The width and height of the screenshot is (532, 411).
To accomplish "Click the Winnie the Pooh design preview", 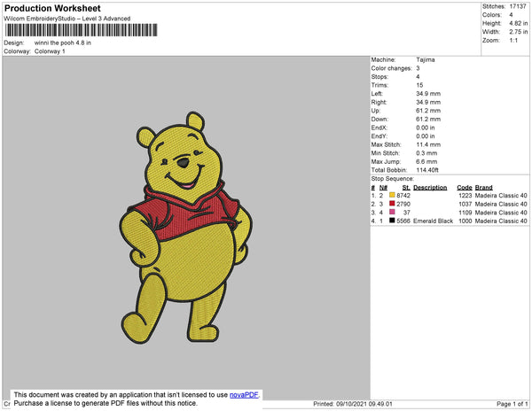I will [x=185, y=228].
